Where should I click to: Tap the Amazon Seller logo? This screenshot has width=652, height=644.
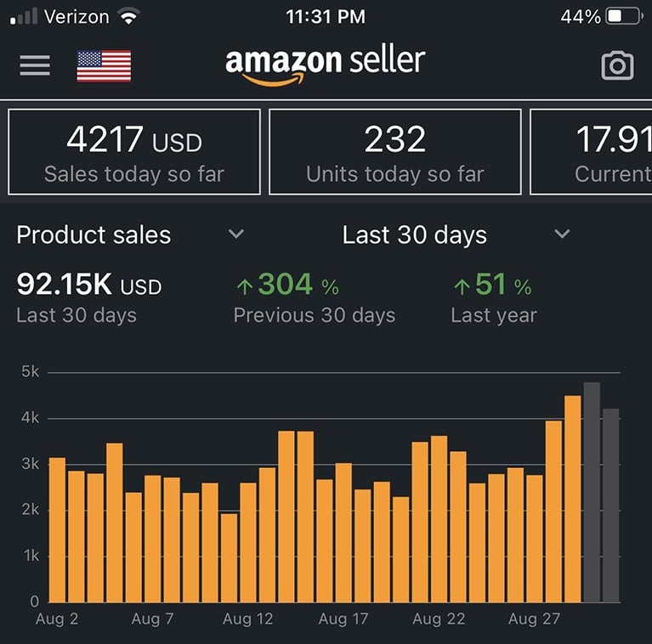coord(325,65)
